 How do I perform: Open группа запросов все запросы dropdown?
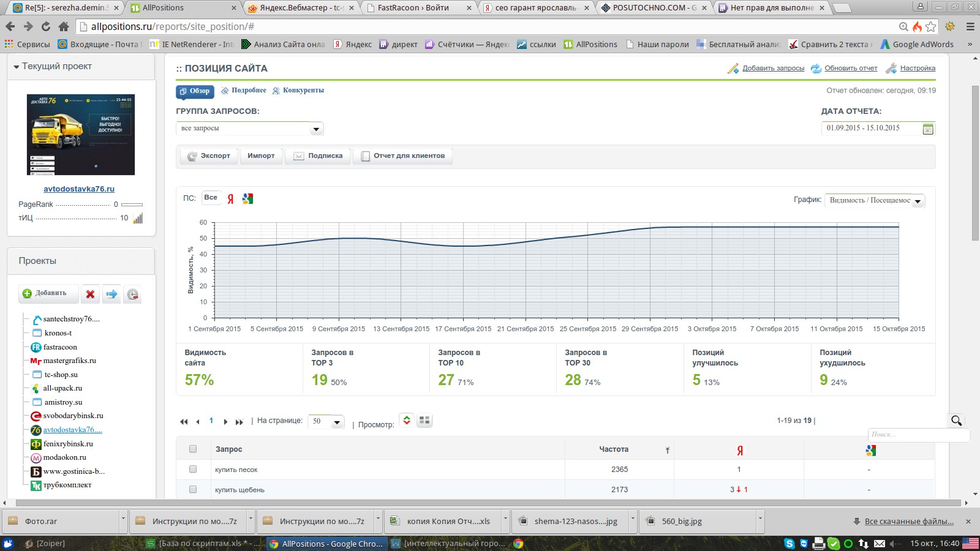(250, 129)
